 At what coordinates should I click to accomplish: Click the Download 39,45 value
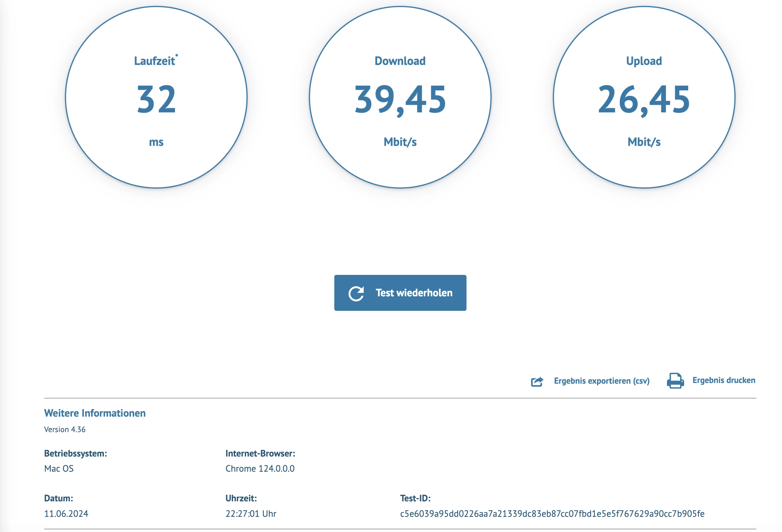pos(400,99)
